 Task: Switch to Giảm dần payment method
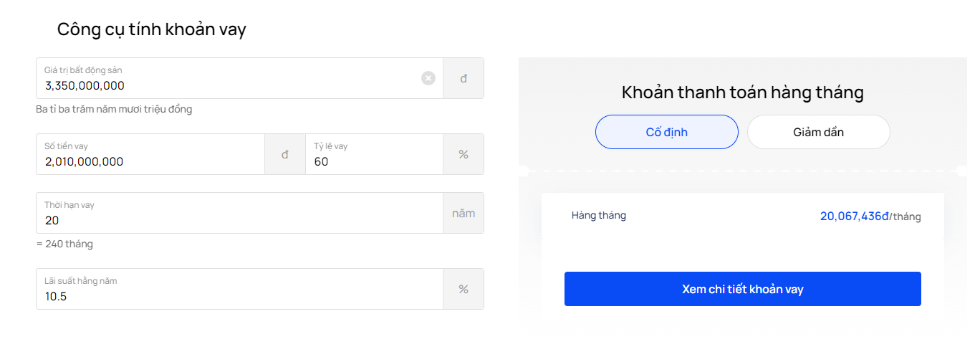(x=819, y=132)
